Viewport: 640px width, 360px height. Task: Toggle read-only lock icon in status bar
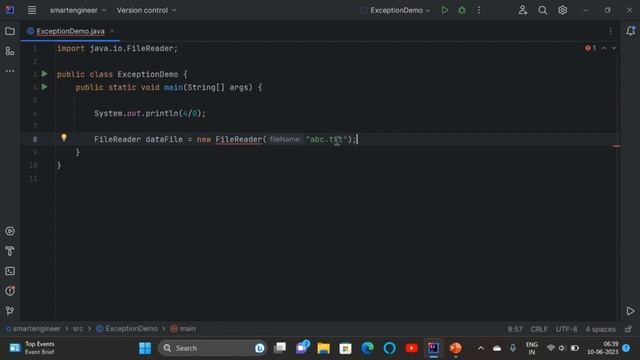628,329
